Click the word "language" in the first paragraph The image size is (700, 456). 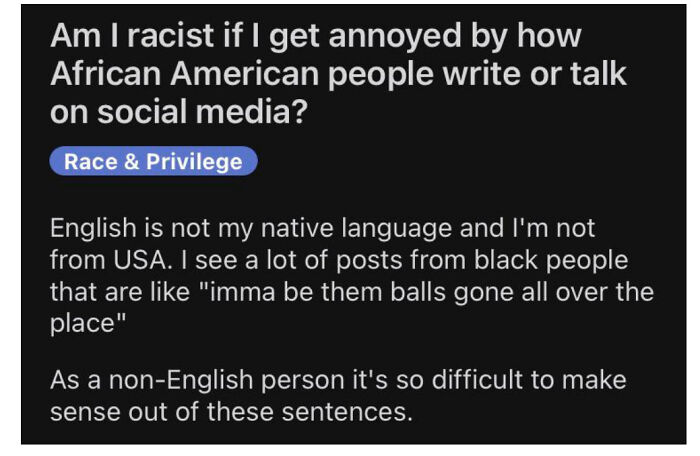pos(397,229)
